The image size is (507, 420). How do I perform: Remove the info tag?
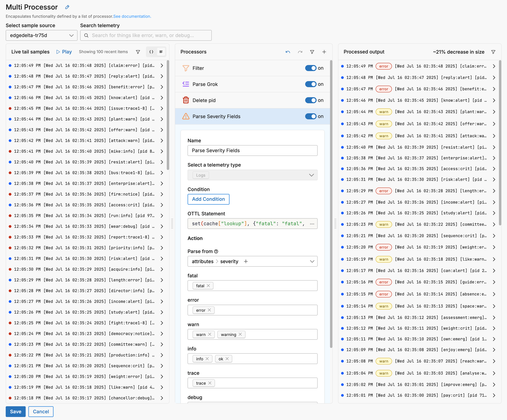point(207,359)
